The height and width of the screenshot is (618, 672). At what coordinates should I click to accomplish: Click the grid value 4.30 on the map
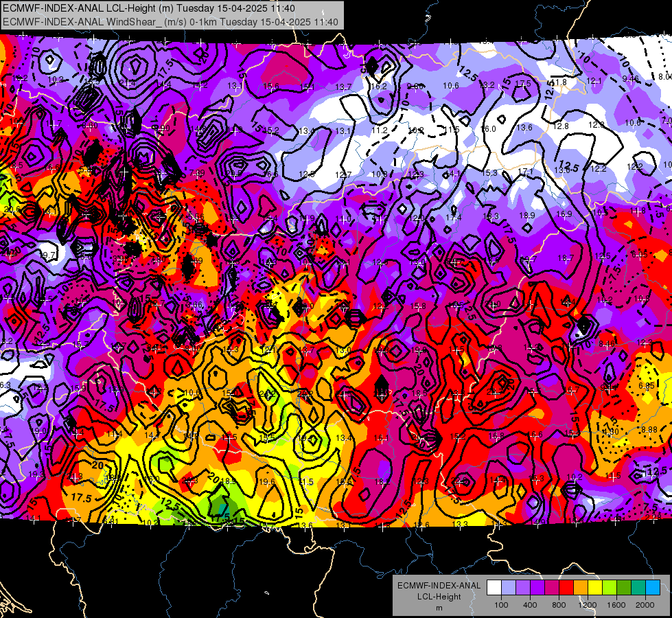611,431
